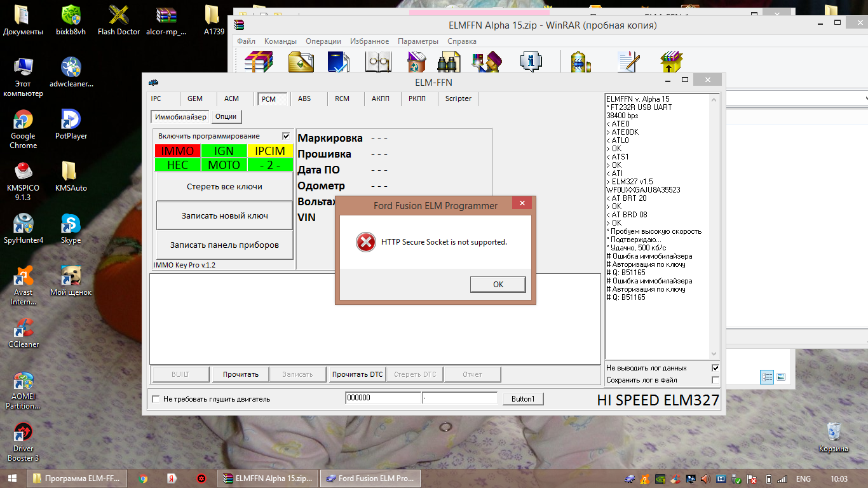Click the Button1 button
The height and width of the screenshot is (488, 868).
(523, 399)
